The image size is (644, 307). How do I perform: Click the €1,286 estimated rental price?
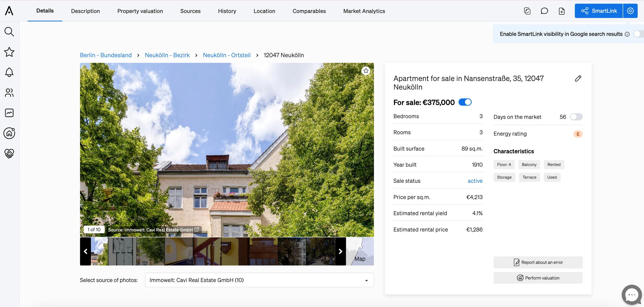[474, 230]
